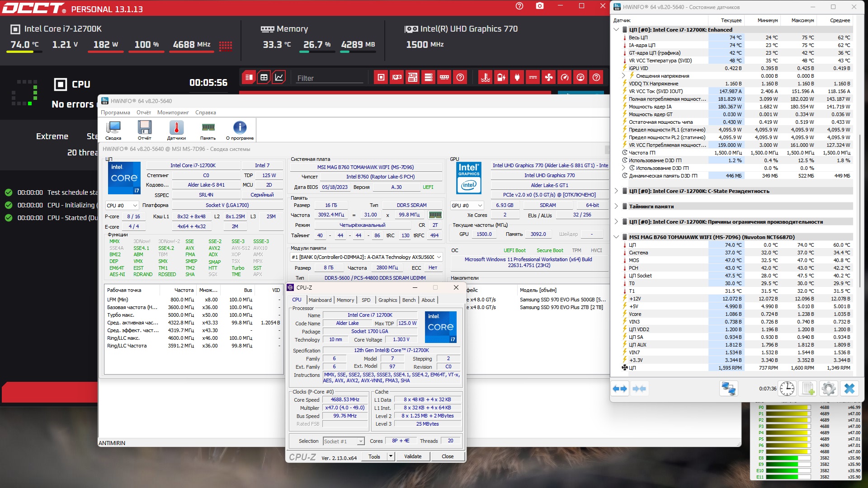Toggle expand-columns arrows in HWiNFO sensors

pos(620,389)
